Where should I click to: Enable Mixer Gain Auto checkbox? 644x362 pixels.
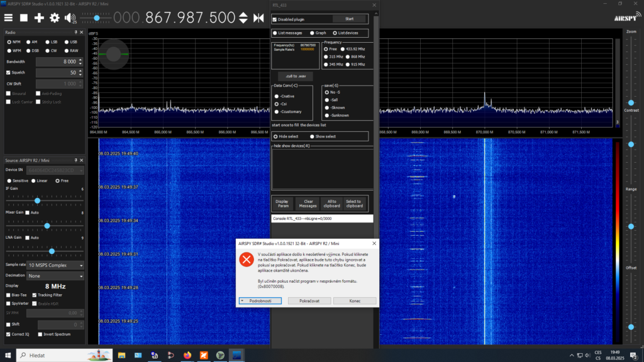(28, 212)
